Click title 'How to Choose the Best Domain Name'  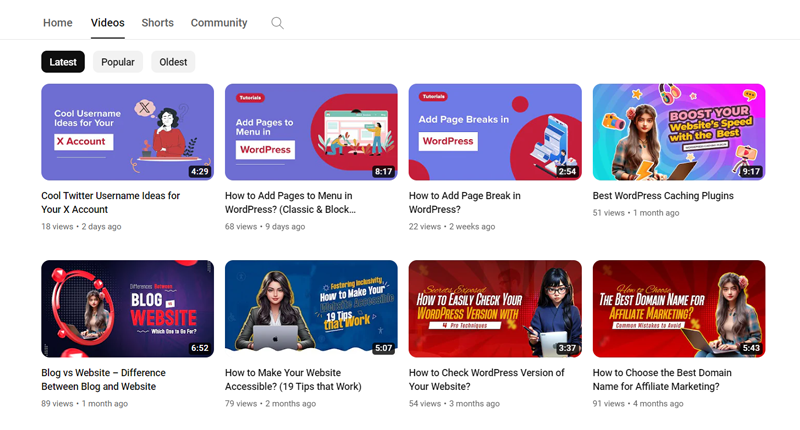tap(662, 380)
